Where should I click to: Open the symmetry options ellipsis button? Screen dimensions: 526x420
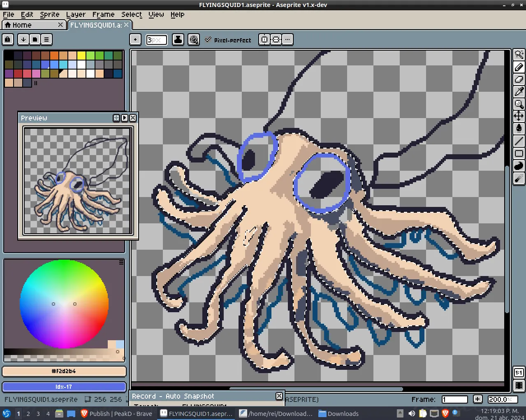pos(287,39)
